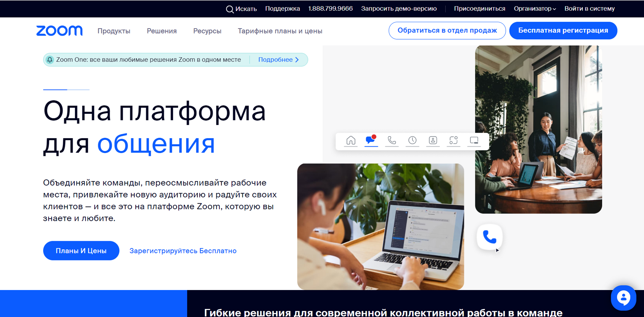The image size is (644, 317).
Task: Select the phone handset icon in the hero toolbar
Action: coord(392,140)
